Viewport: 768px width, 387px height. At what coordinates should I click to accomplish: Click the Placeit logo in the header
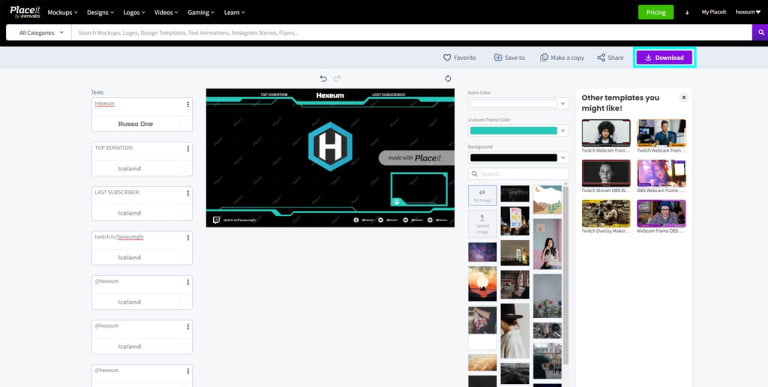(x=24, y=12)
